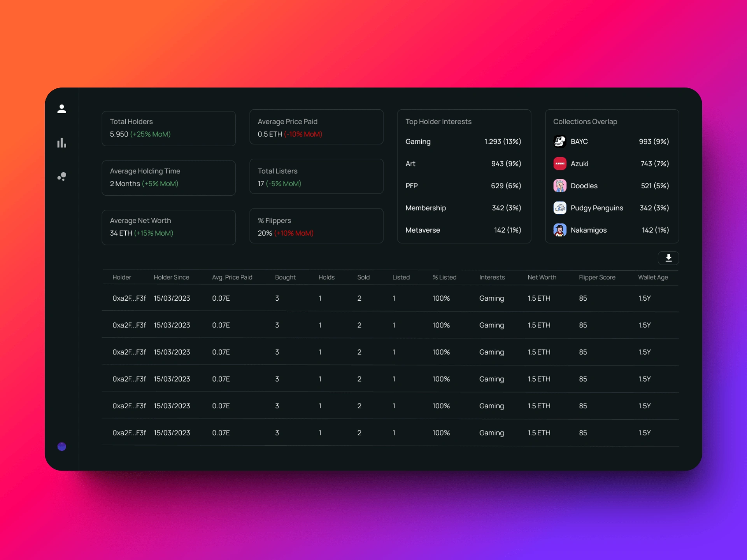Sort by Listed column header
The height and width of the screenshot is (560, 747).
coord(401,277)
